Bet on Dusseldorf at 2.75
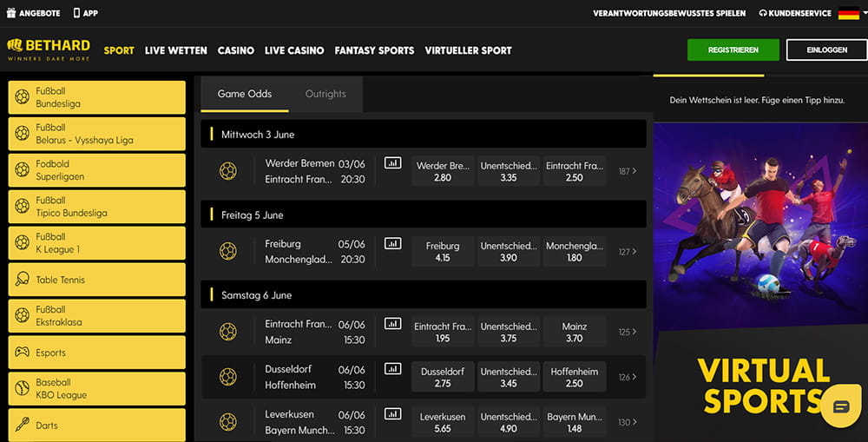Screen dimensions: 868x442 coord(443,377)
